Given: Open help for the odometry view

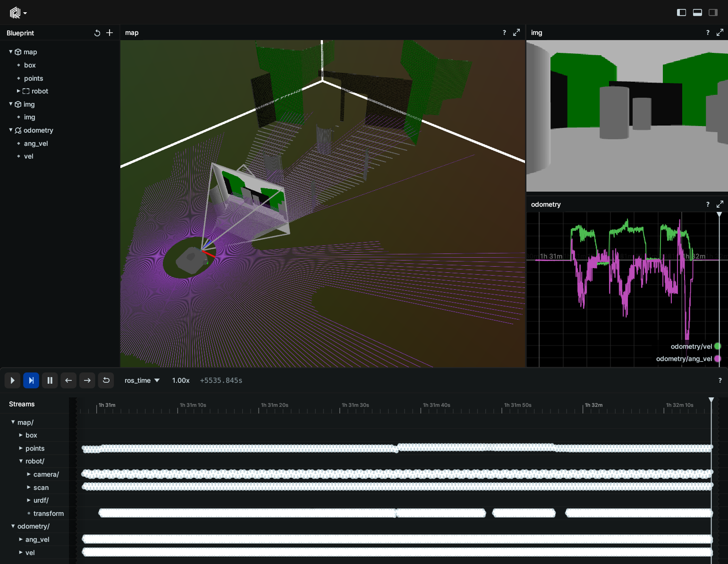Looking at the screenshot, I should [x=708, y=204].
